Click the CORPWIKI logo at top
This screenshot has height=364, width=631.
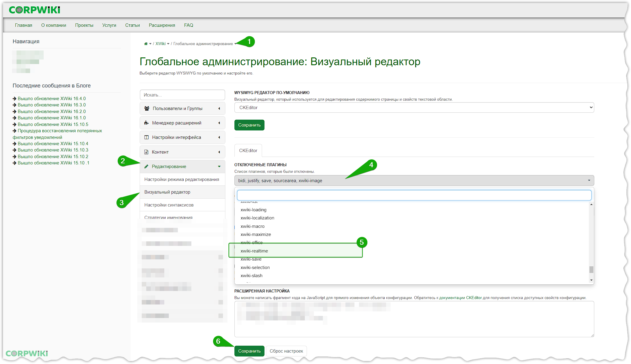pos(35,10)
